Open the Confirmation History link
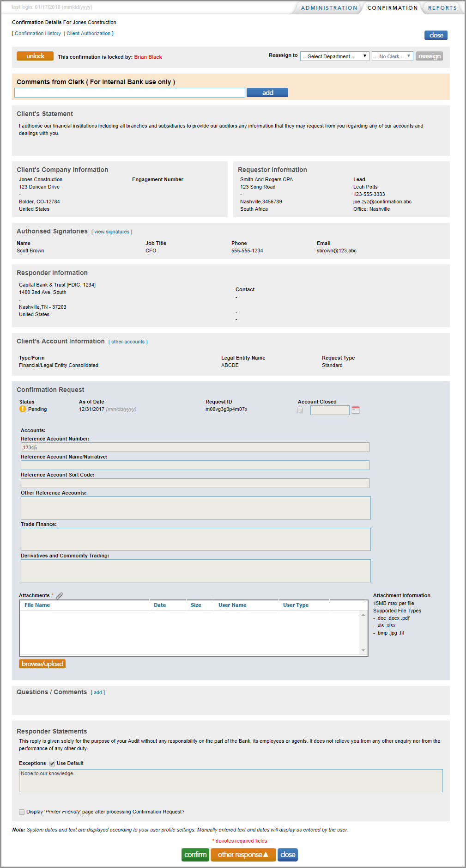 click(x=38, y=33)
